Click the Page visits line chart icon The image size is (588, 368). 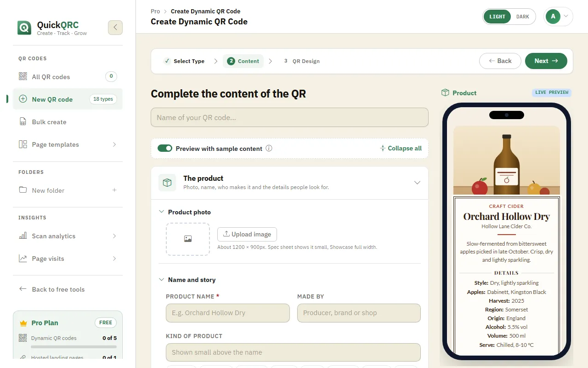click(23, 259)
